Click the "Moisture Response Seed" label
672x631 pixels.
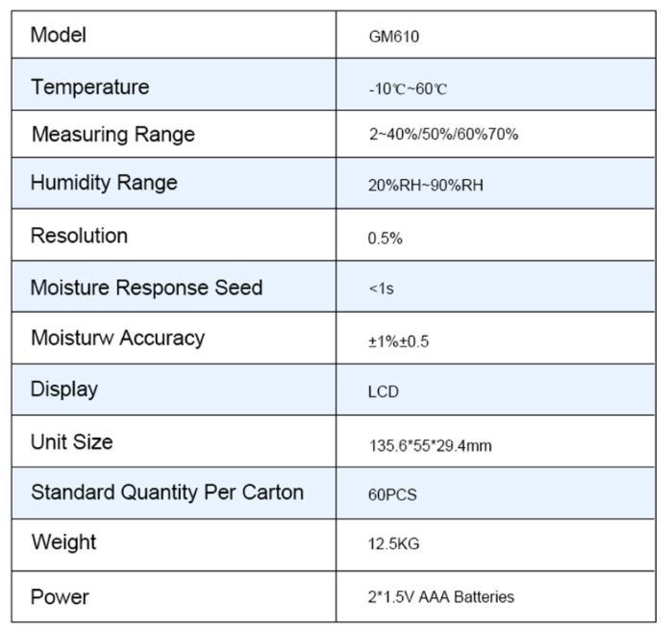[x=146, y=288]
